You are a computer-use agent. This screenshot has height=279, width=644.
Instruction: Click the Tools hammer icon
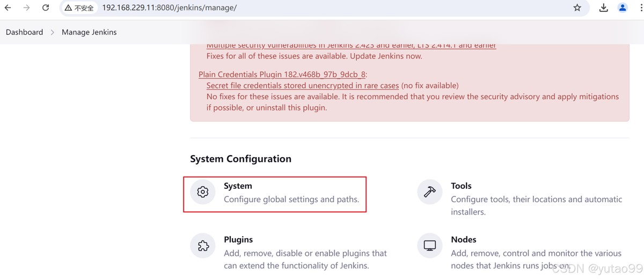pos(430,192)
